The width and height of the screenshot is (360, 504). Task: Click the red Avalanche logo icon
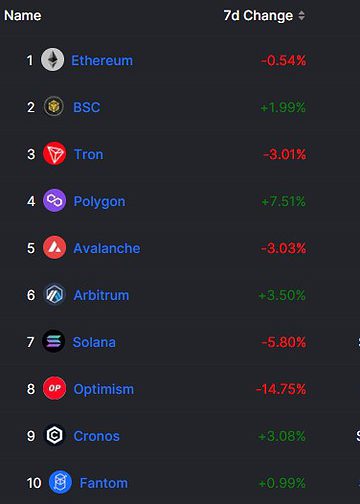coord(54,248)
